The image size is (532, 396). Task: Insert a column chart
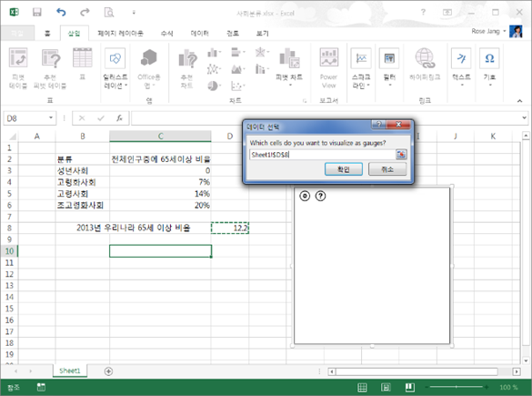click(x=214, y=52)
